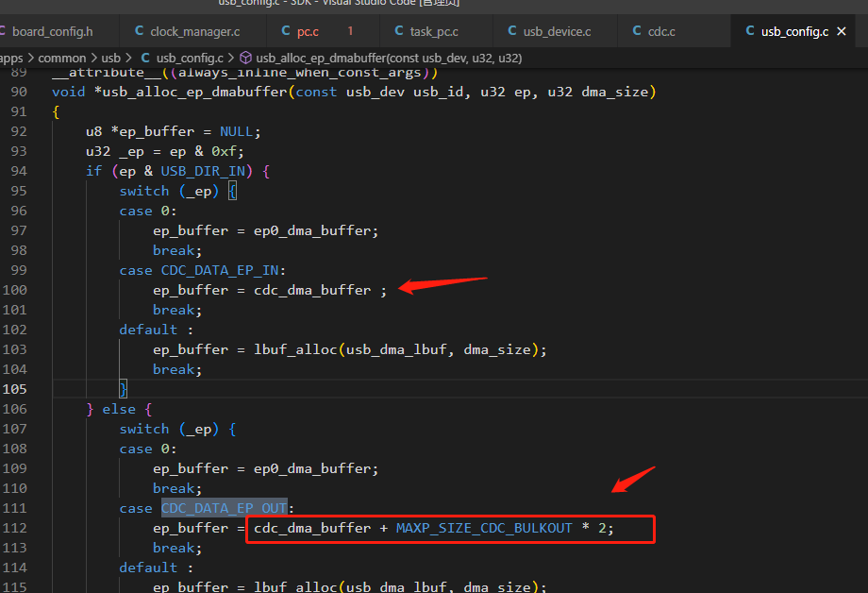Click USB_DIR_IN in the if condition

tap(203, 171)
